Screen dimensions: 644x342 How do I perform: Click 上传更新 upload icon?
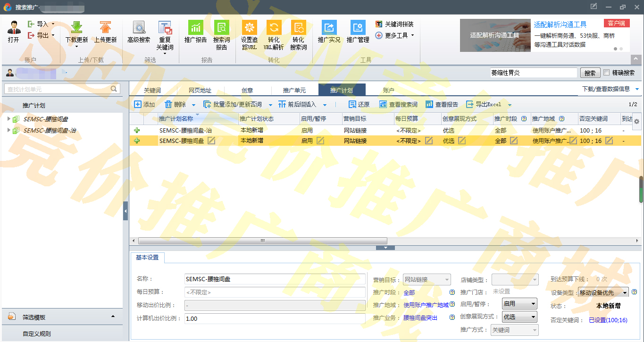[105, 27]
